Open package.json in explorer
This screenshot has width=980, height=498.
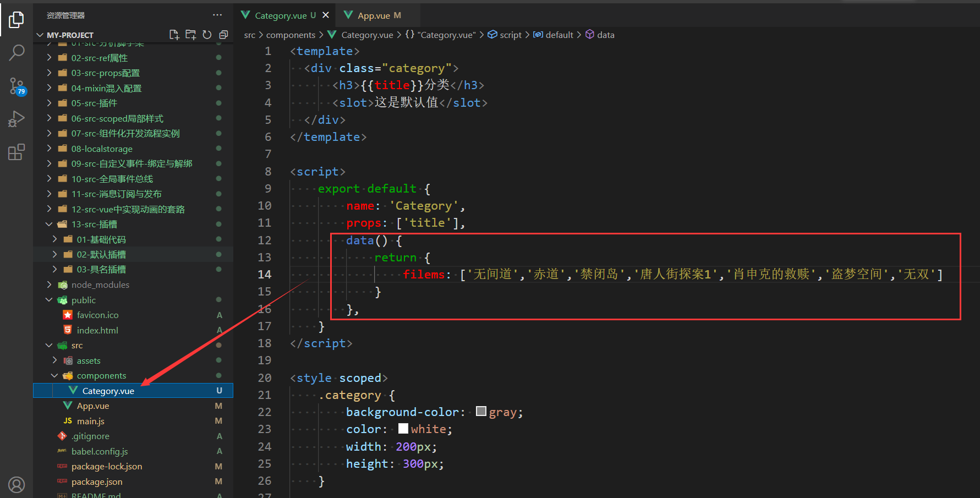[x=97, y=481]
